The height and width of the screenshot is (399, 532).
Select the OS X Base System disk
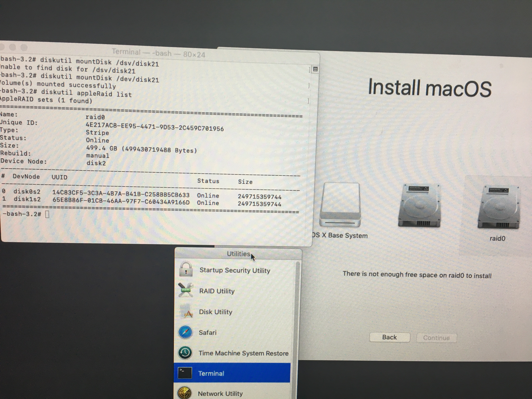340,205
